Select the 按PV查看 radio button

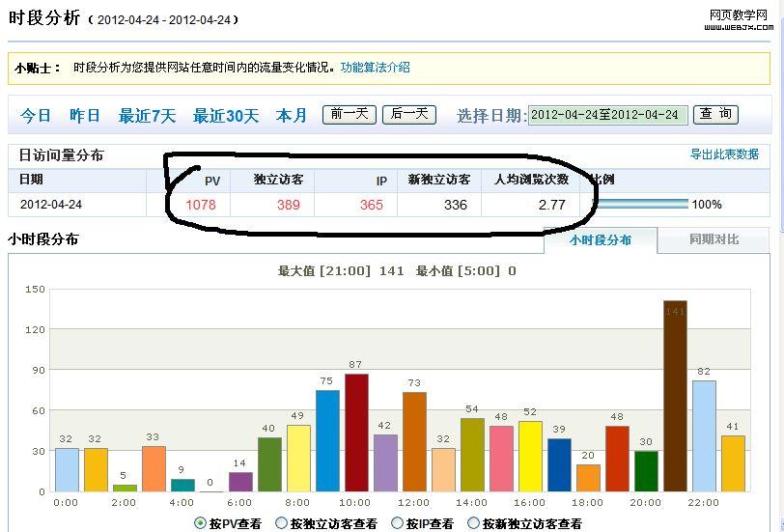coord(201,523)
